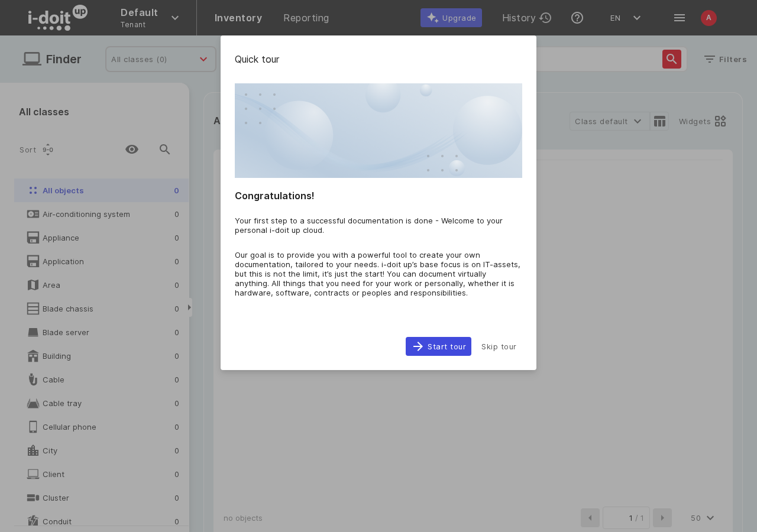Skip the quick tour
The width and height of the screenshot is (757, 532).
(x=499, y=346)
